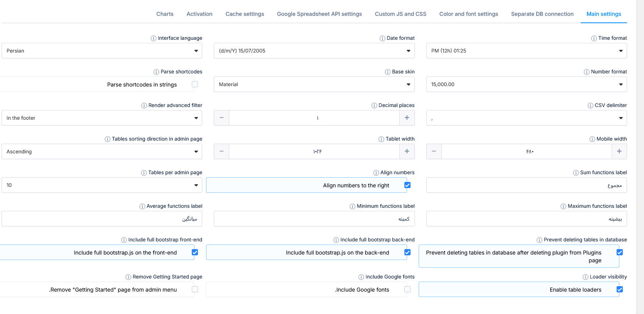Click info icon next to Date format
The height and width of the screenshot is (314, 644).
pos(382,38)
